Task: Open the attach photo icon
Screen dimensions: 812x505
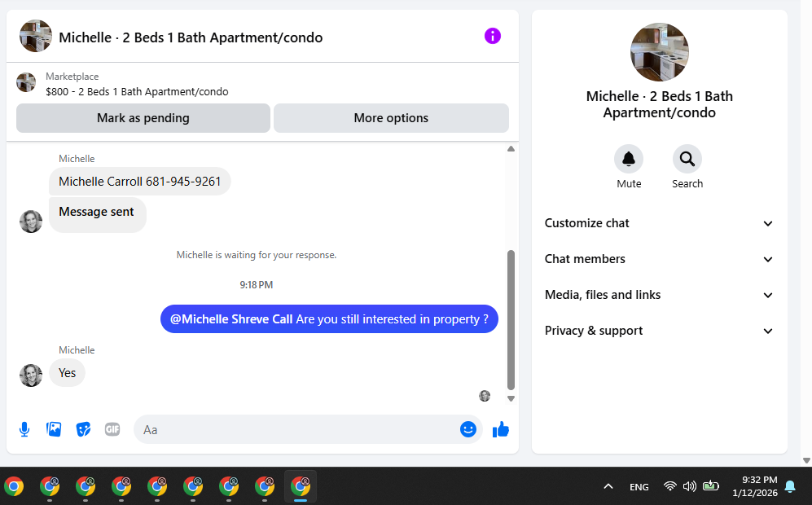Action: pyautogui.click(x=54, y=429)
